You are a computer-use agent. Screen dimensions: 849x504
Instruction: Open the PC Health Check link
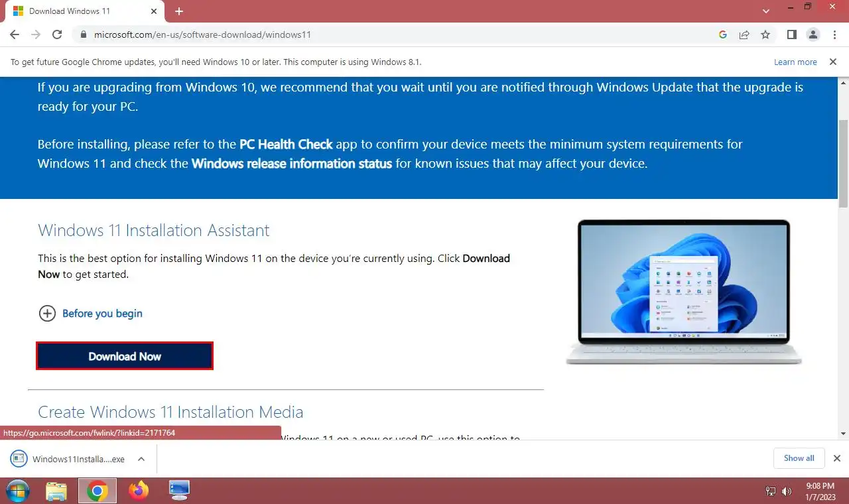286,144
